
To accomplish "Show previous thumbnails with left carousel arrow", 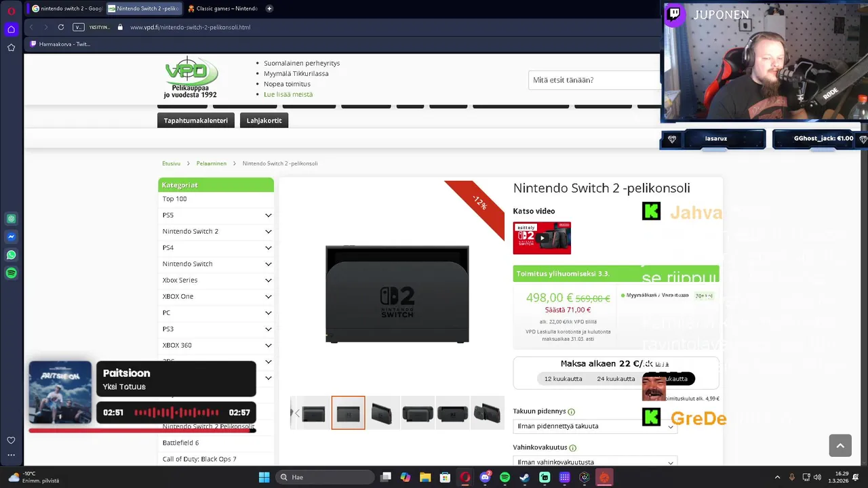I will [x=296, y=413].
